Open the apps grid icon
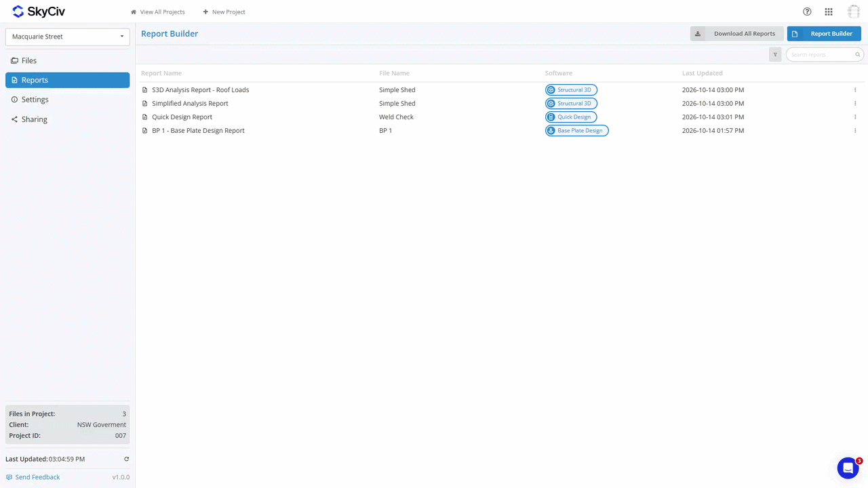 [x=829, y=12]
